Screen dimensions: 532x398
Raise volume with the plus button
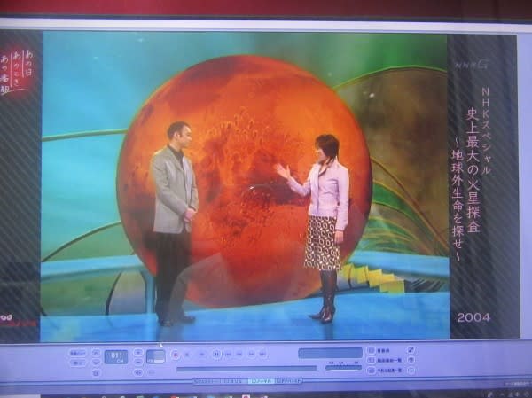click(x=138, y=353)
